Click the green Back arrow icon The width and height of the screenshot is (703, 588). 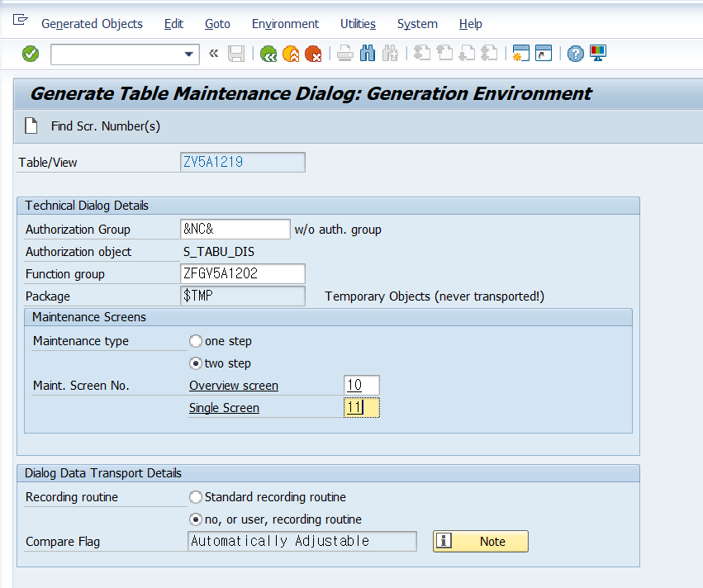pyautogui.click(x=268, y=54)
